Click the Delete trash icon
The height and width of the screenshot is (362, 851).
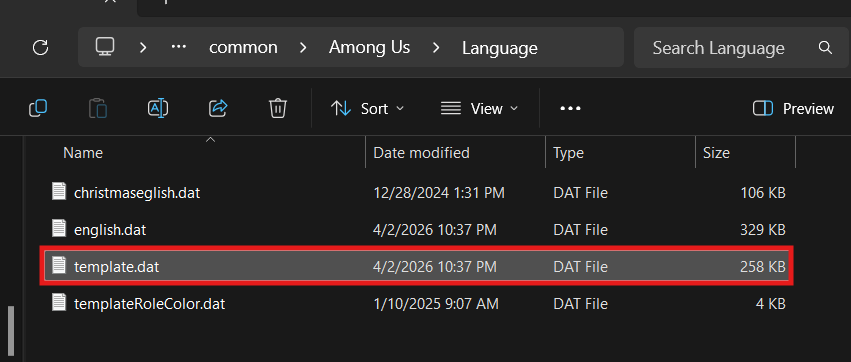[x=278, y=109]
